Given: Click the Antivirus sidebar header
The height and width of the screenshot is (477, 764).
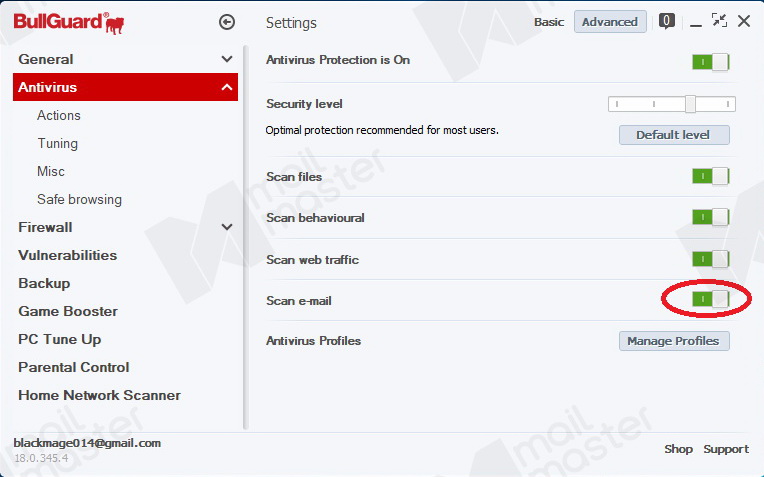Looking at the screenshot, I should (x=125, y=87).
